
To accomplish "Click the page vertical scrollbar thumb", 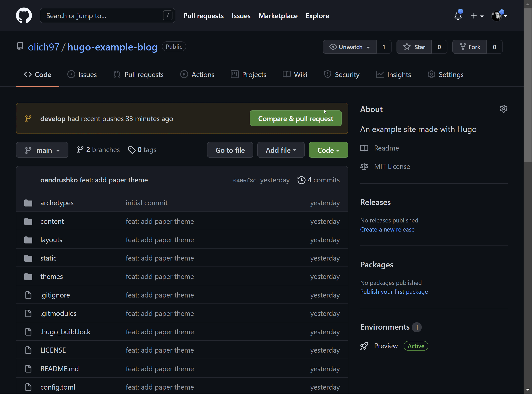I will (x=528, y=83).
